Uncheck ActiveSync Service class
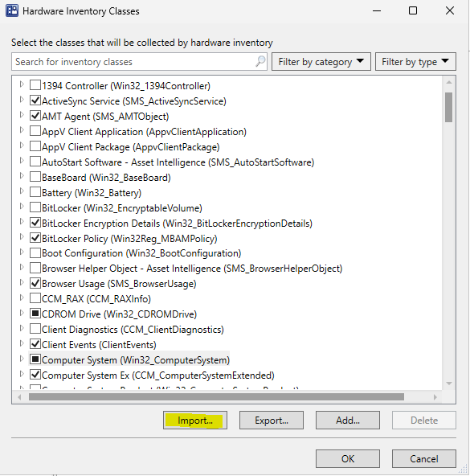470x476 pixels. click(x=35, y=101)
